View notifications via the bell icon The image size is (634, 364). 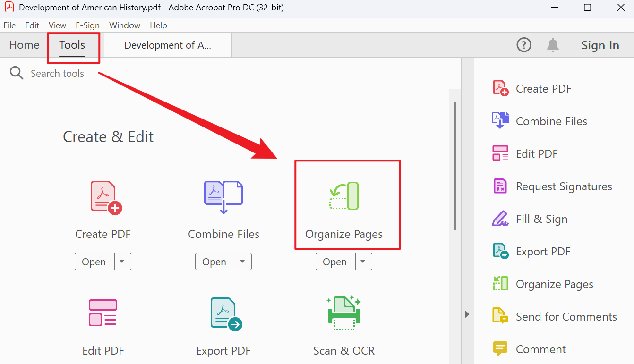[x=553, y=45]
